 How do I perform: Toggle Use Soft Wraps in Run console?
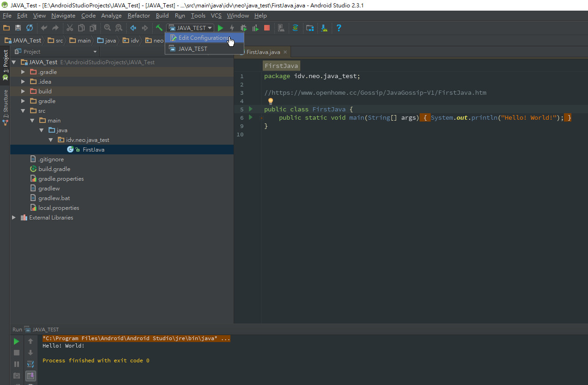(31, 364)
